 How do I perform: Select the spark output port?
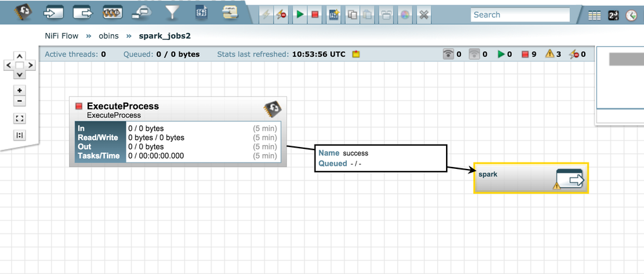[x=531, y=178]
